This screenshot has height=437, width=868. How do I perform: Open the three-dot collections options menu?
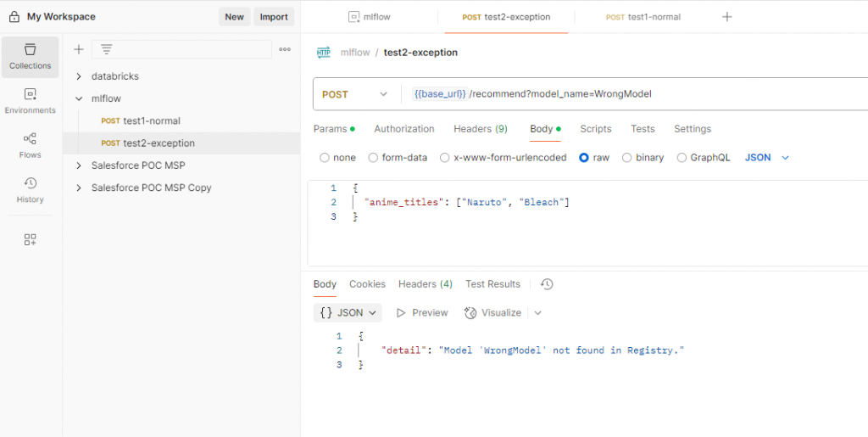point(285,49)
